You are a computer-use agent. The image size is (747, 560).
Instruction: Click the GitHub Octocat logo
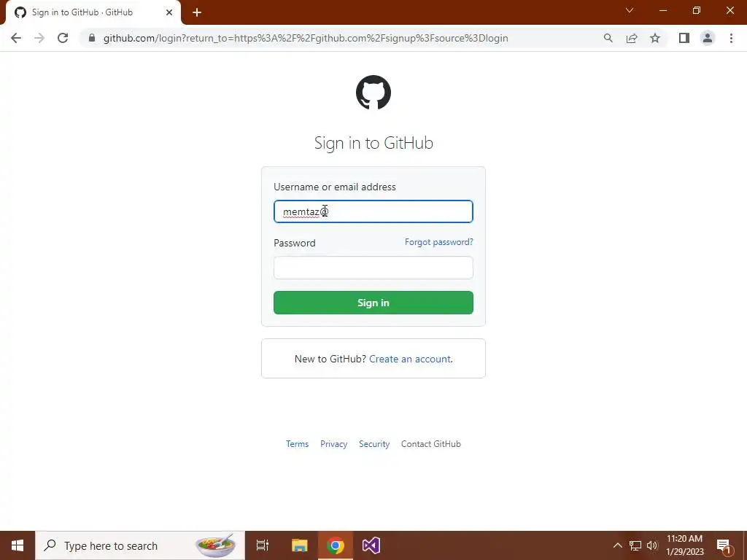pos(373,93)
